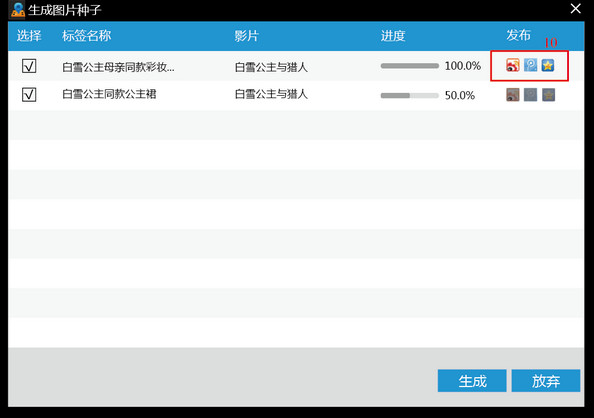Viewport: 594px width, 418px height.
Task: Uncheck the 白雪公主同款公主裙 row checkbox
Action: pos(29,94)
